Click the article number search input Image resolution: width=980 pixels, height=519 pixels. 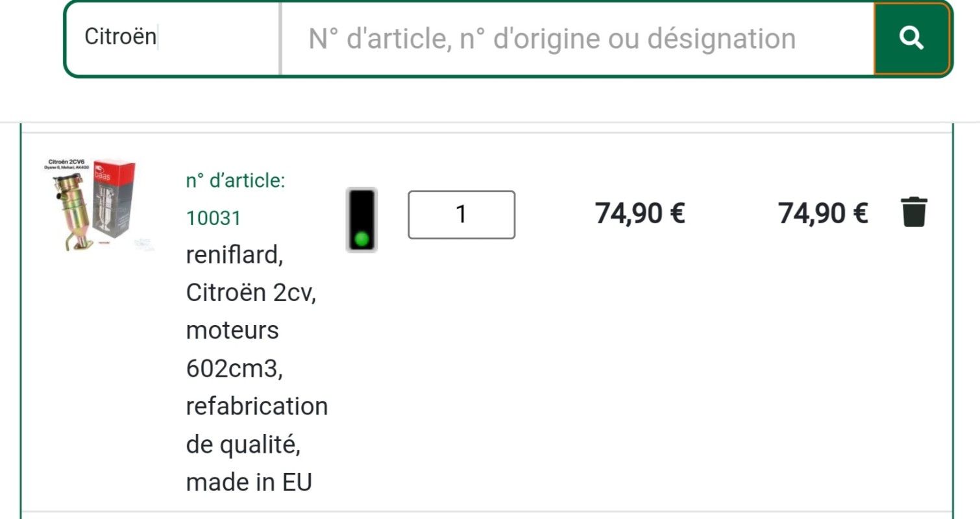(576, 39)
